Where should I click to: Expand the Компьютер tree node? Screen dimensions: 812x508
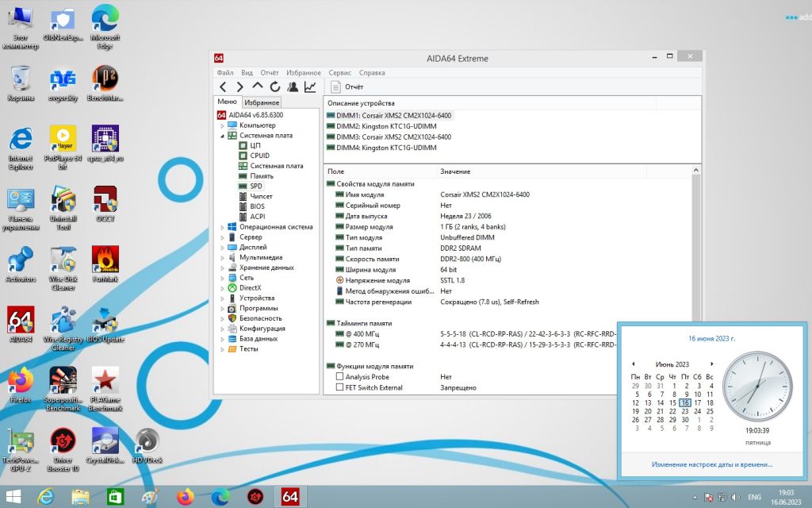coord(222,125)
